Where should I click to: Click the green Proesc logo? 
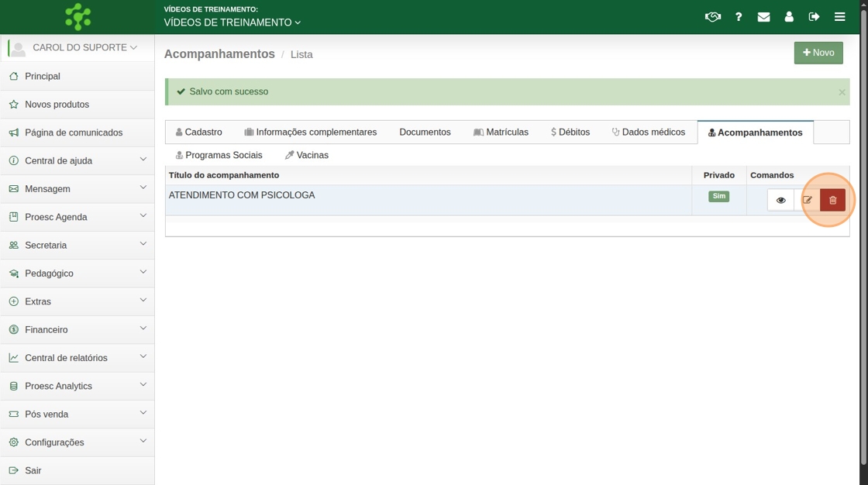77,16
